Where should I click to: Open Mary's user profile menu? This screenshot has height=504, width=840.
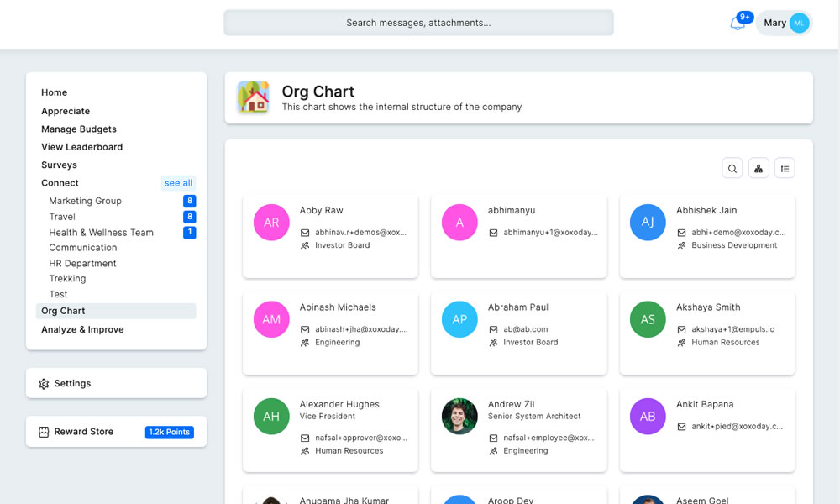tap(785, 24)
